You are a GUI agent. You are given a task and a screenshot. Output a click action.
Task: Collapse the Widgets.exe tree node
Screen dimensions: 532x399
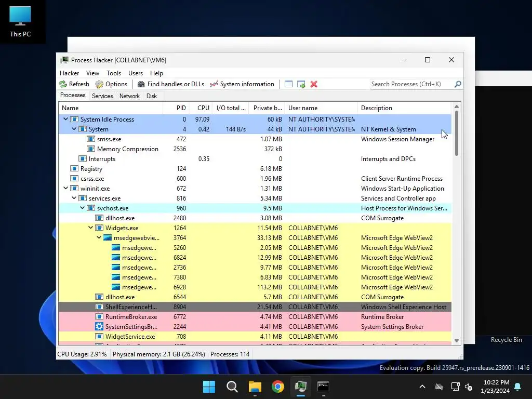coord(90,228)
